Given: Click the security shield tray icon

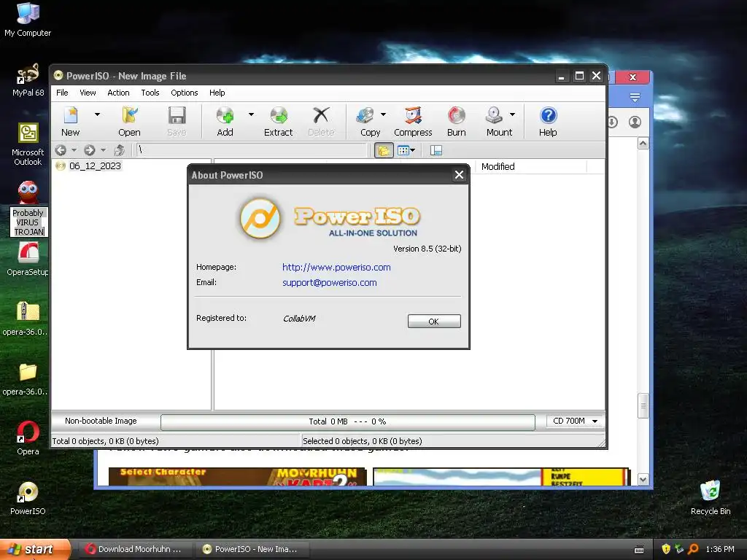Looking at the screenshot, I should (x=666, y=549).
